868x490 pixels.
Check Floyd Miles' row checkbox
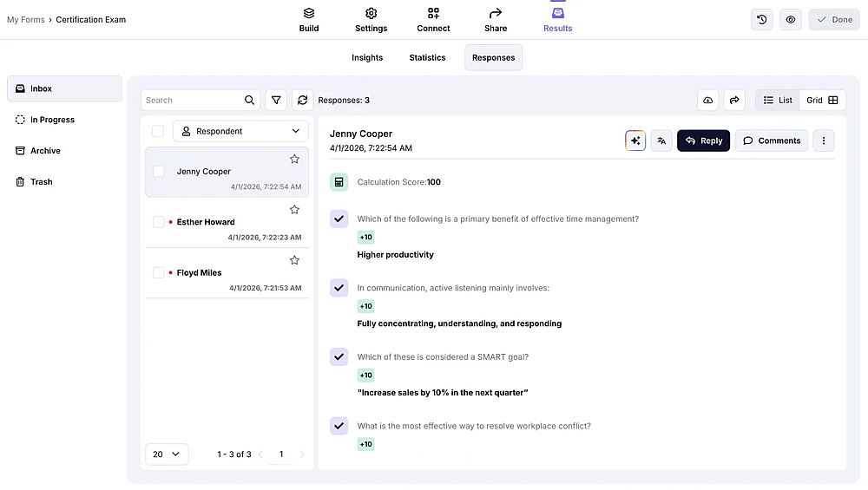158,272
